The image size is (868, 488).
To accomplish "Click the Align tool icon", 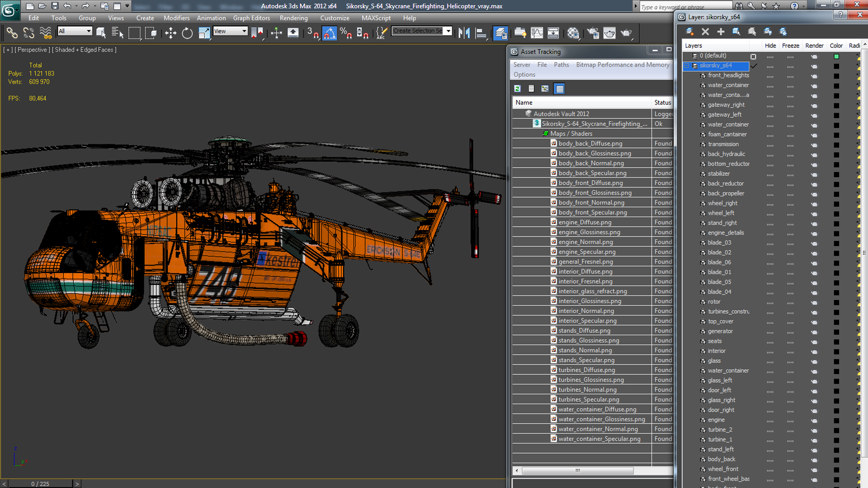I will (x=481, y=33).
